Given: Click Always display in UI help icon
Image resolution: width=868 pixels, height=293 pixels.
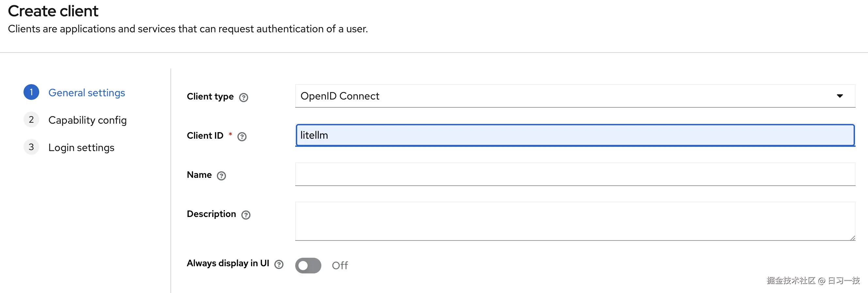Looking at the screenshot, I should (279, 264).
